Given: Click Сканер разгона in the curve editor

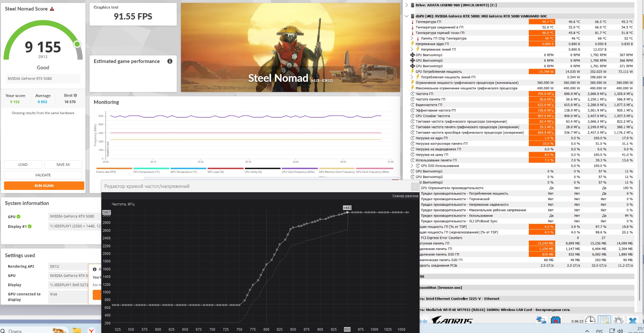Looking at the screenshot, I should 405,196.
